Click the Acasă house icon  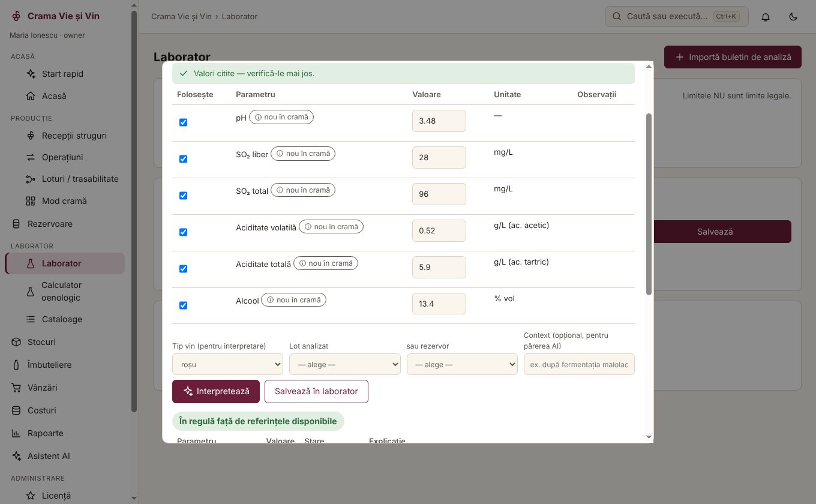tap(31, 96)
